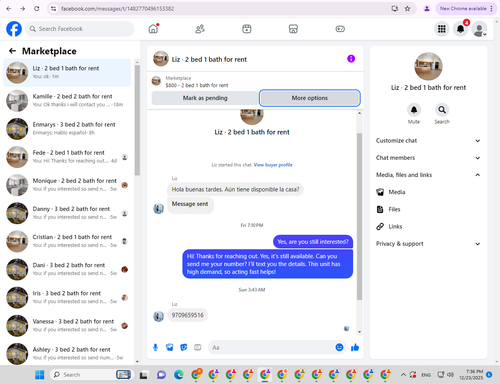
Task: Open Gaming icon in top navigation
Action: 340,29
